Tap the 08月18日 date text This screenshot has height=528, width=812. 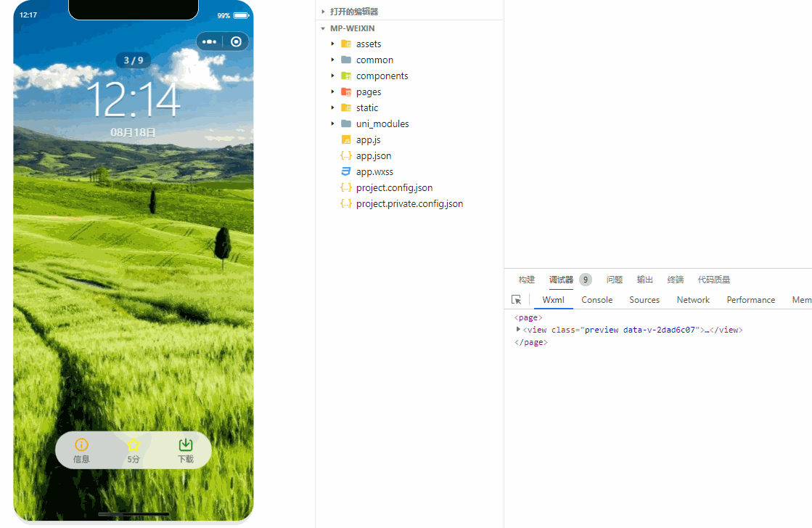[133, 133]
